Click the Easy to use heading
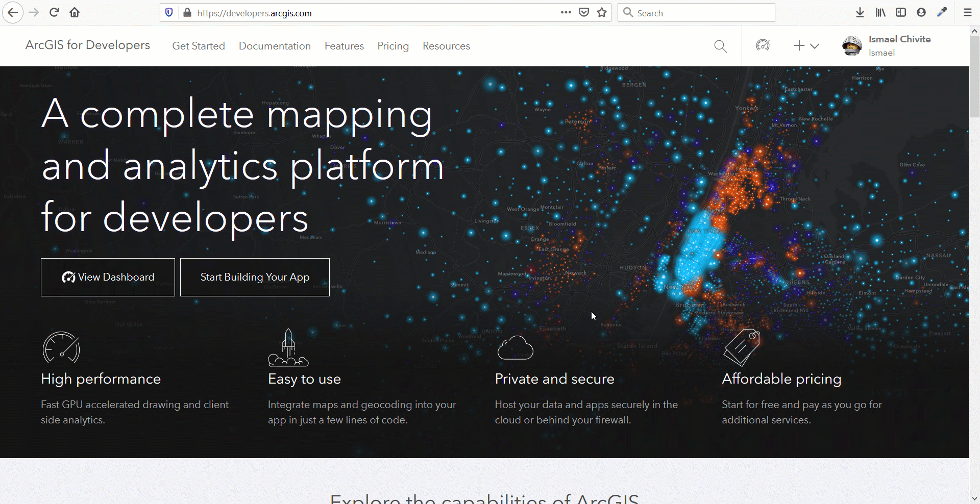Image resolution: width=980 pixels, height=504 pixels. [x=304, y=379]
